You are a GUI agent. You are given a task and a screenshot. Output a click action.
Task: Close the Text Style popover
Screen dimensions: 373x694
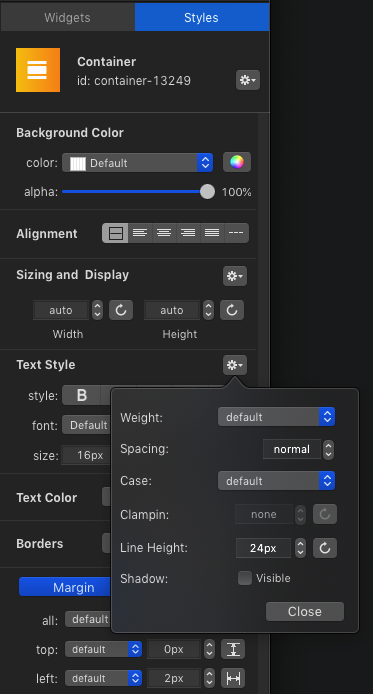coord(305,611)
